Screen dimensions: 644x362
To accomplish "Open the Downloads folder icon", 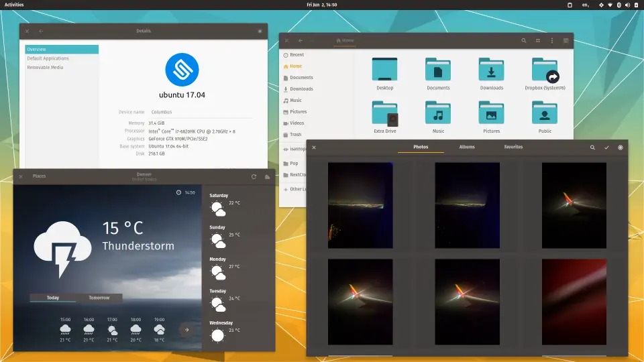I will [491, 70].
